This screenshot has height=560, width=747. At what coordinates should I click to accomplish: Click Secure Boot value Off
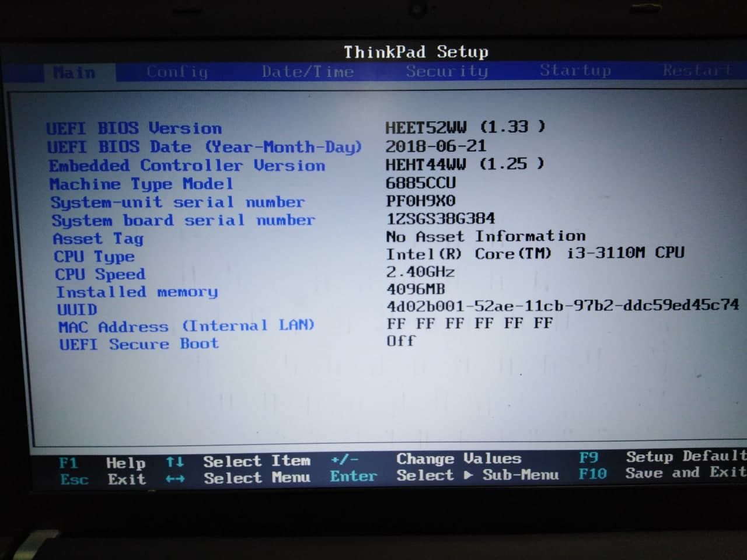click(401, 341)
